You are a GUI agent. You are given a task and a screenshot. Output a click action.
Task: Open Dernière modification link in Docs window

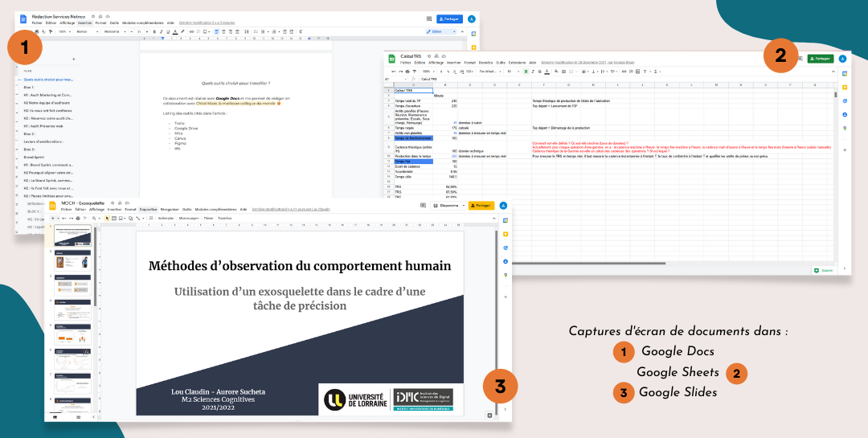coord(207,23)
